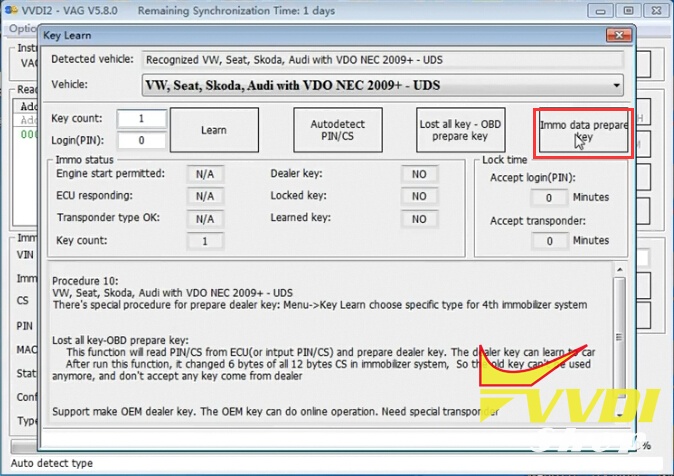Run Autodetect PIN/CS
The image size is (674, 476).
338,130
